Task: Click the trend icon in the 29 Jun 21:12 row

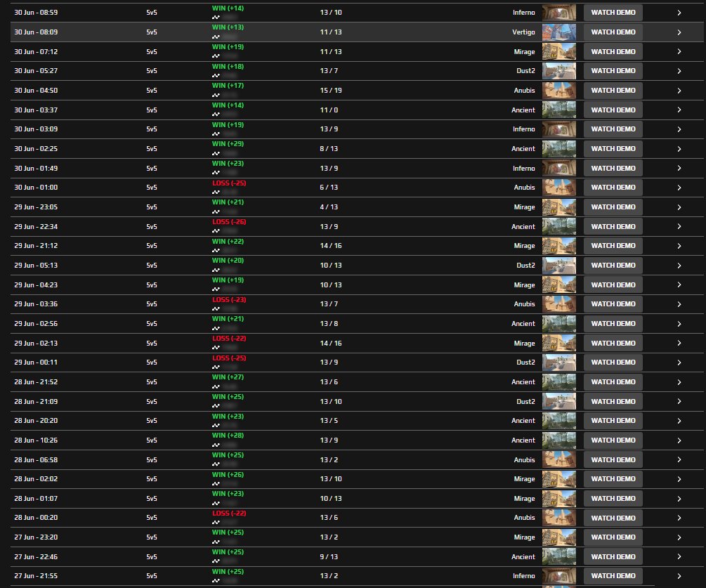Action: click(x=216, y=250)
